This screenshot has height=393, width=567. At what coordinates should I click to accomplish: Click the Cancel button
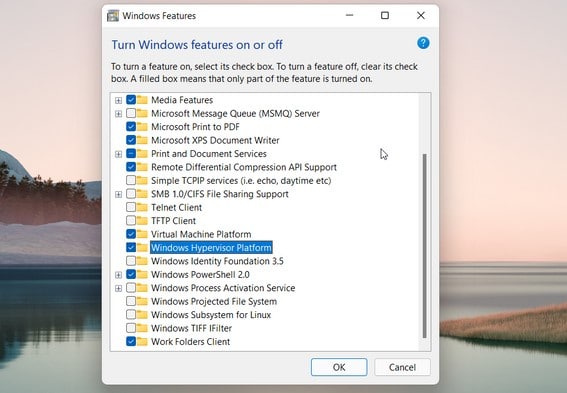[402, 367]
